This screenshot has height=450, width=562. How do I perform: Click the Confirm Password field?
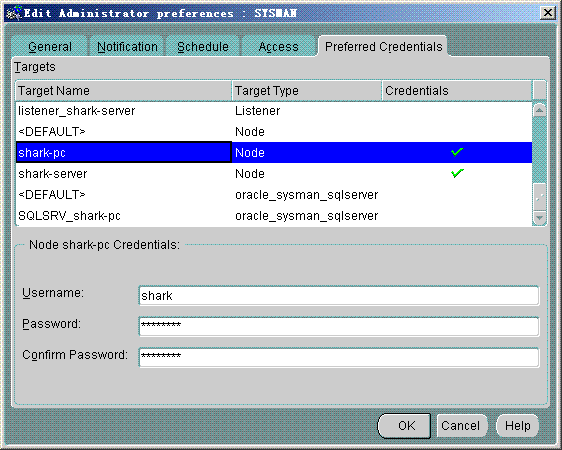click(339, 357)
